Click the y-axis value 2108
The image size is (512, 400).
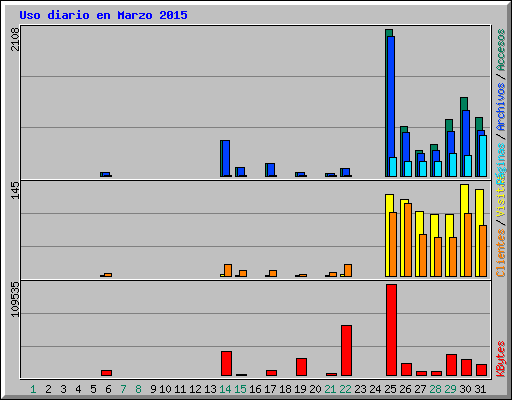point(15,39)
